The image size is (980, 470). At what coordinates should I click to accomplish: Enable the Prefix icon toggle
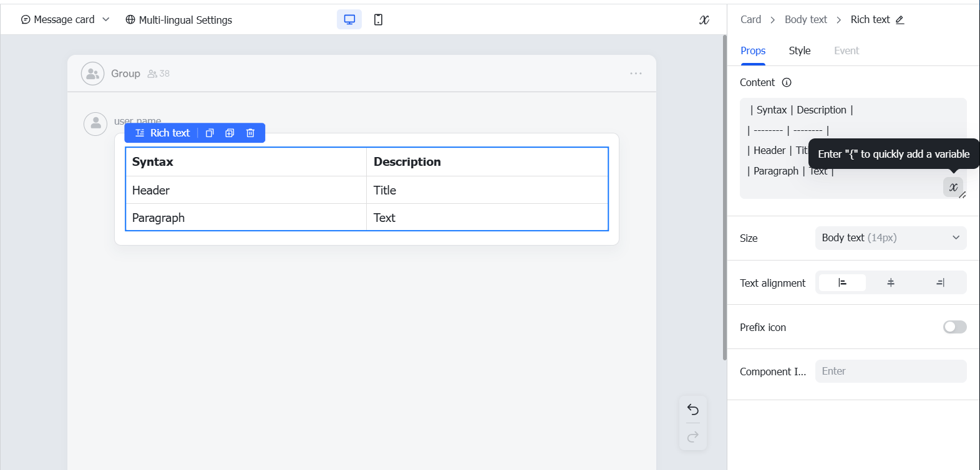(x=954, y=327)
